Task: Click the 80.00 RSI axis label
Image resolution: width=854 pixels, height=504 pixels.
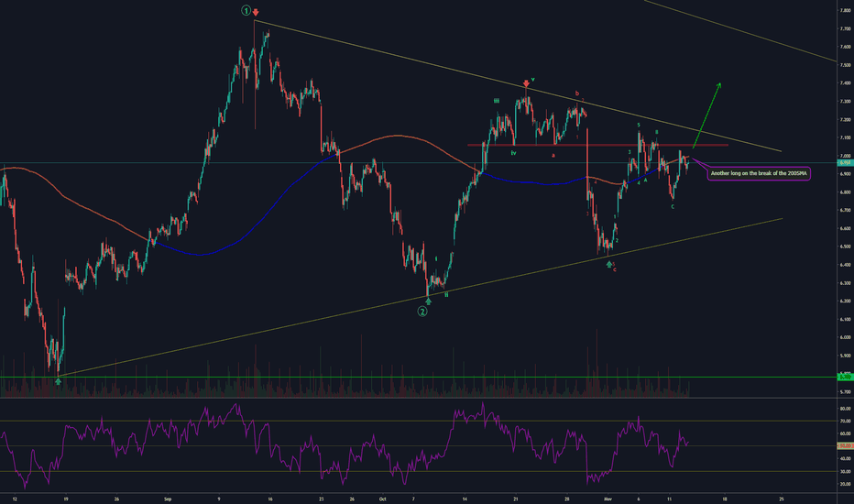Action: (x=846, y=409)
